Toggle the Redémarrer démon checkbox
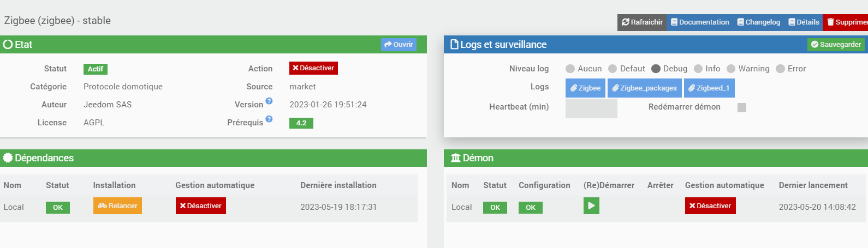Screen dimensions: 868x248 point(741,107)
